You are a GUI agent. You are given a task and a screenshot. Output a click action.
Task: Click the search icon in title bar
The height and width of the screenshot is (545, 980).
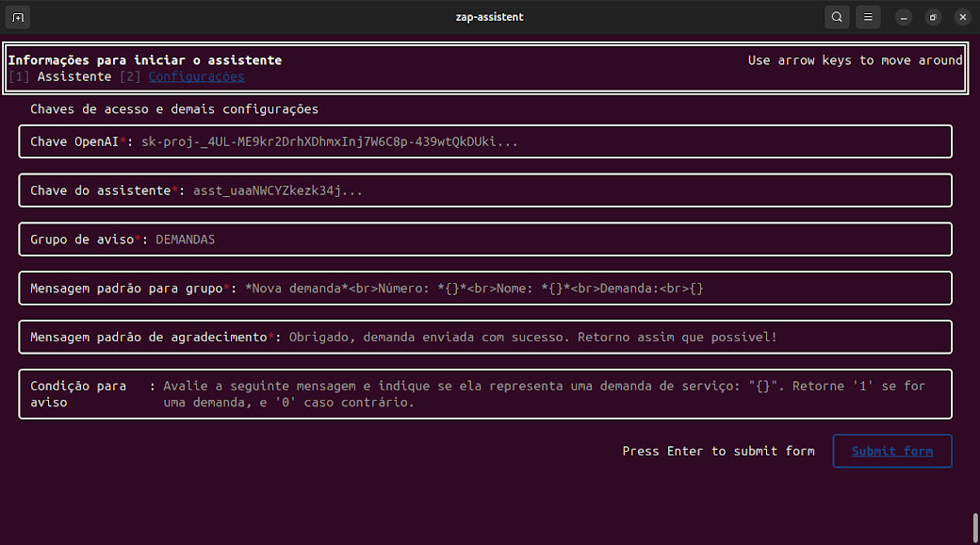(836, 17)
